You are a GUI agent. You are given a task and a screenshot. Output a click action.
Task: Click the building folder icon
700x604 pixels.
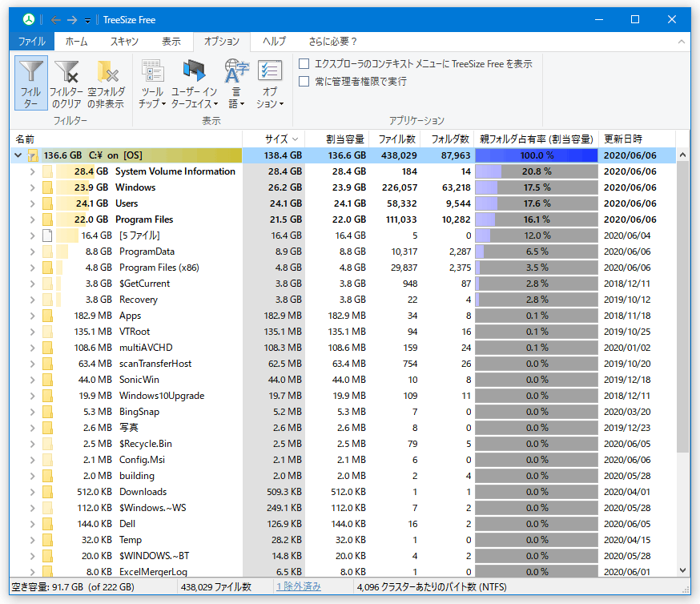47,476
